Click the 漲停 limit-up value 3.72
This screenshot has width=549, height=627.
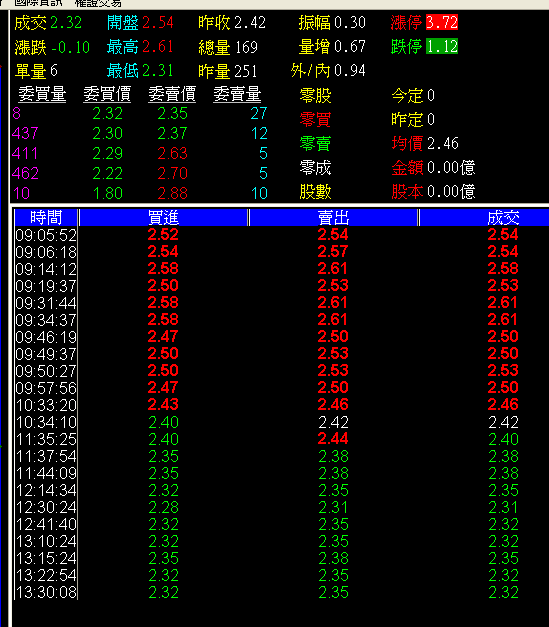tap(441, 22)
